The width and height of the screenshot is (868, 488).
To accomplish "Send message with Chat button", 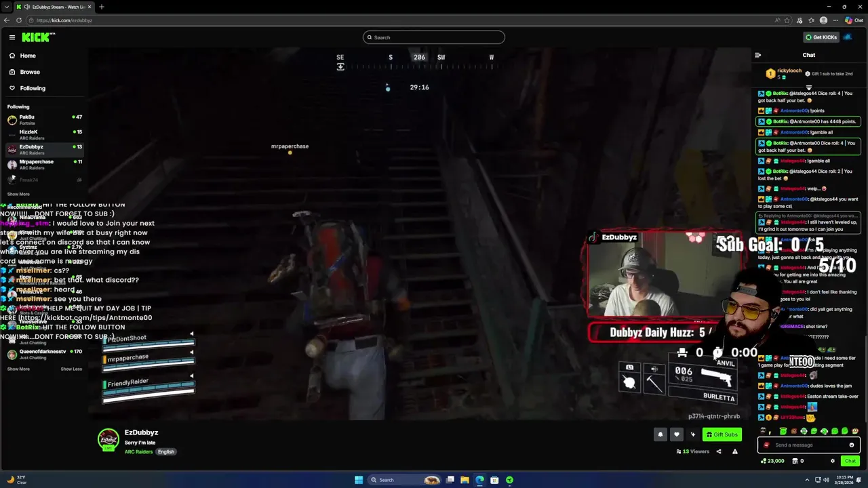I will pyautogui.click(x=850, y=461).
